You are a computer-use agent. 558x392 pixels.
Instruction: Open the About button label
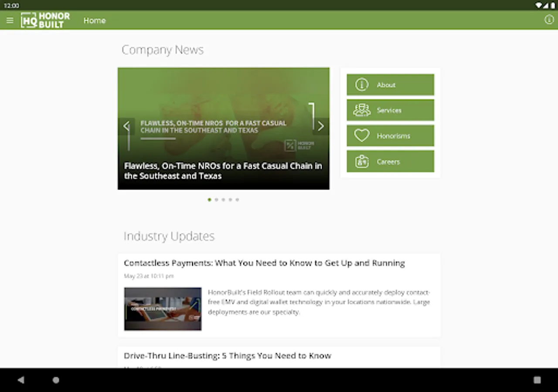[x=386, y=85]
